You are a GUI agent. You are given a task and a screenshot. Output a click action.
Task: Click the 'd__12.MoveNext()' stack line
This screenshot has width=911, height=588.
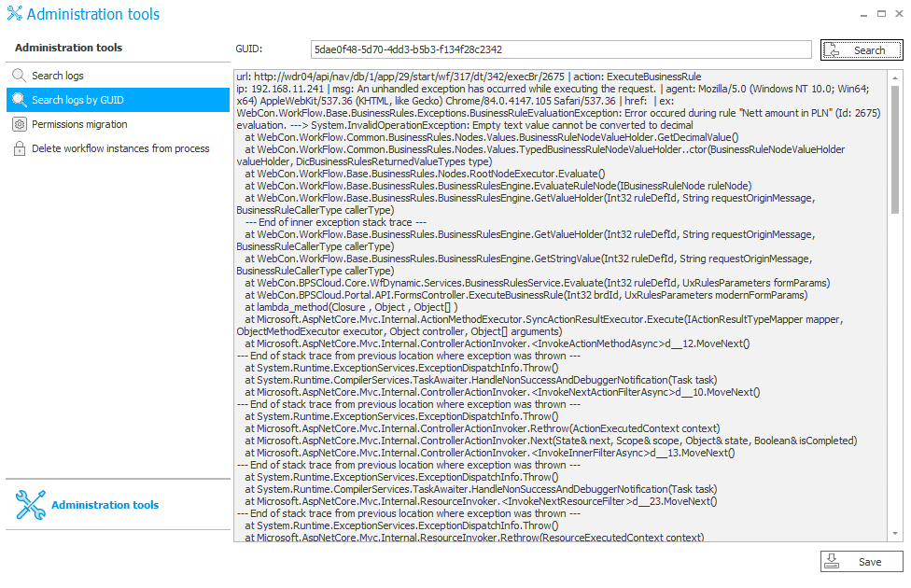498,344
